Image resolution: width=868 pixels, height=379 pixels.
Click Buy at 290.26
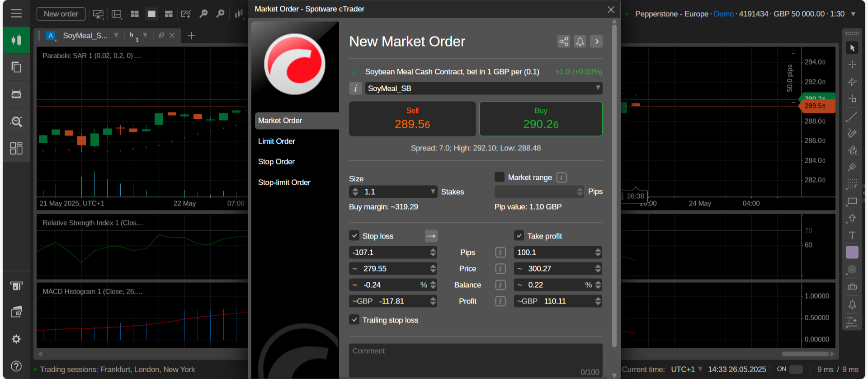541,119
